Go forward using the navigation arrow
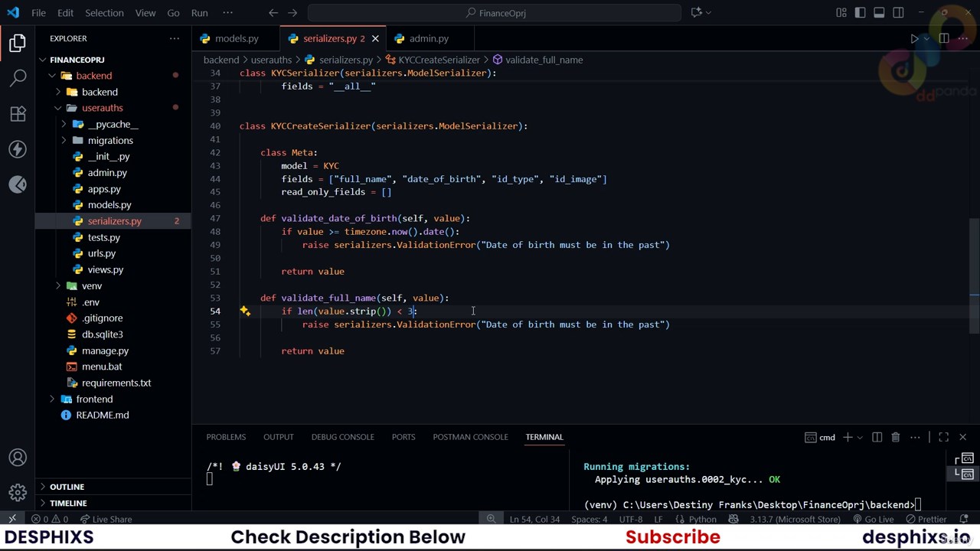Screen dimensions: 980x551 click(293, 12)
